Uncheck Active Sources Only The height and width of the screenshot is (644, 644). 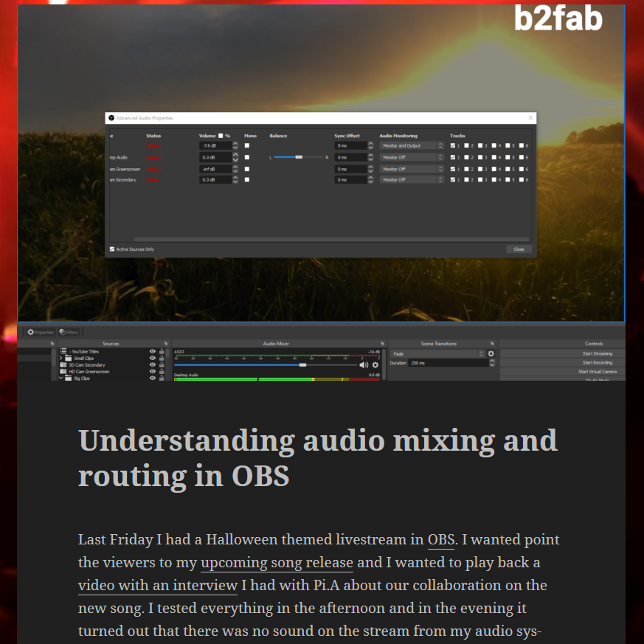[112, 249]
